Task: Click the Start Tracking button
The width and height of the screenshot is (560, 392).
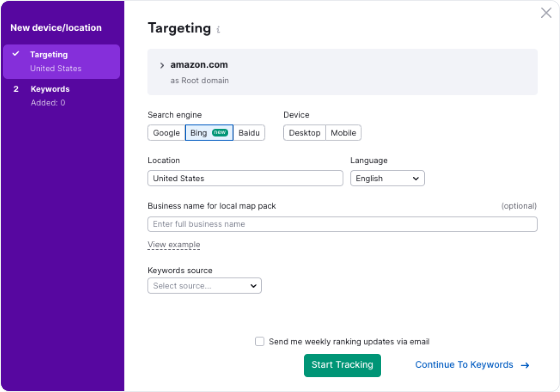Action: point(342,365)
